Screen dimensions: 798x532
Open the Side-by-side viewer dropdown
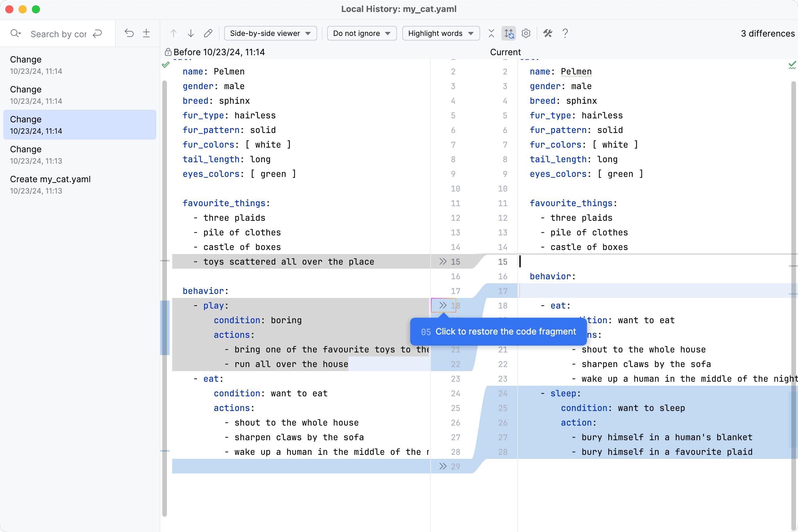tap(270, 33)
